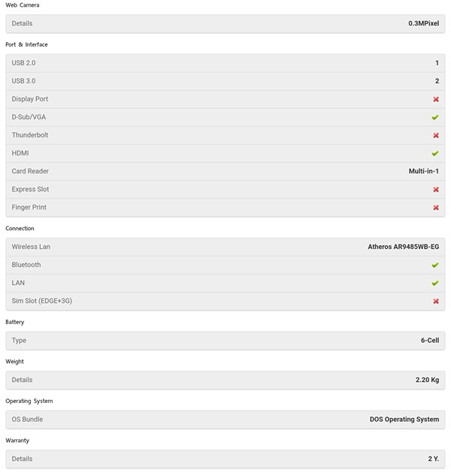Click the green checkmark in HDMI row
This screenshot has width=451, height=476.
tap(435, 153)
